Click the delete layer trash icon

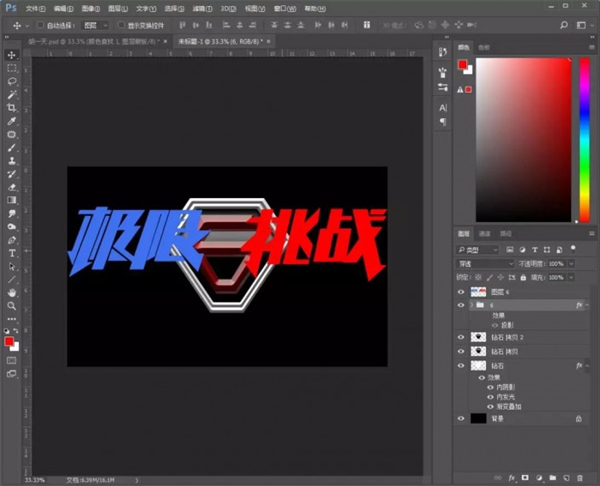click(x=582, y=478)
